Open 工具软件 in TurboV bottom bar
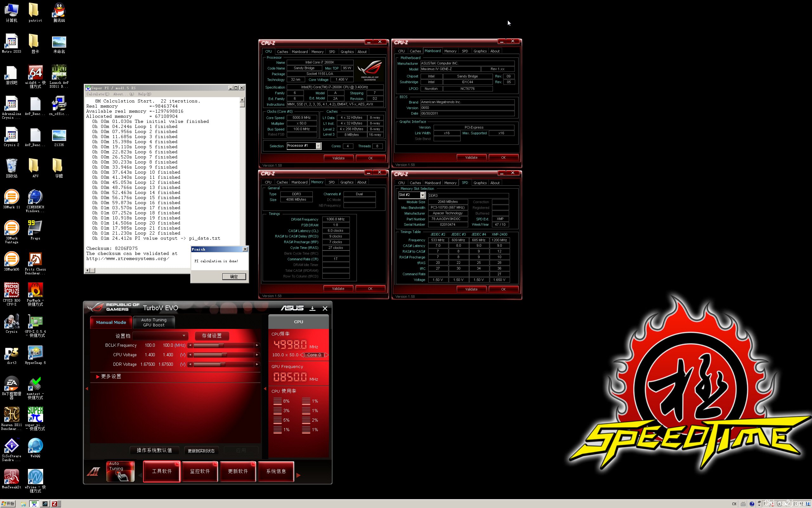 (x=162, y=471)
